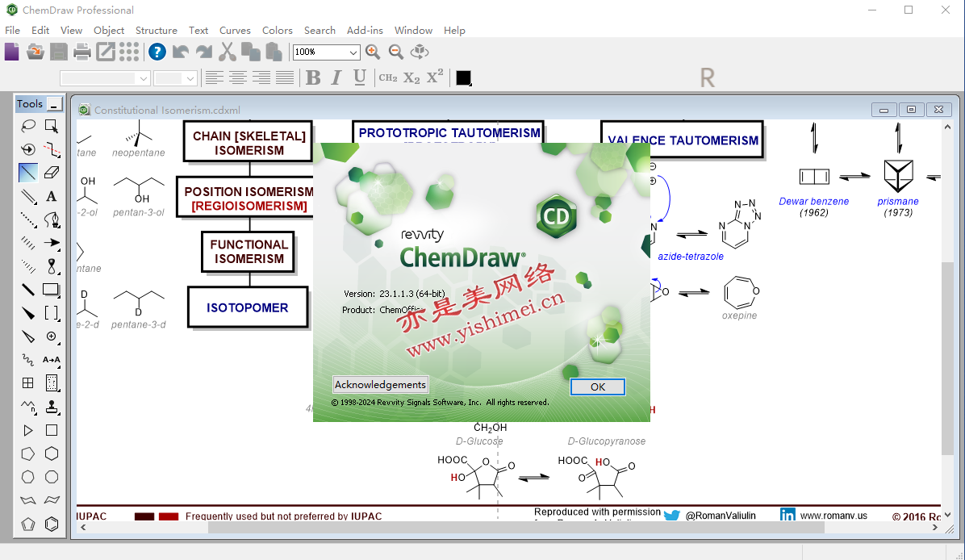Zoom in with the magnifier plus icon

point(372,52)
